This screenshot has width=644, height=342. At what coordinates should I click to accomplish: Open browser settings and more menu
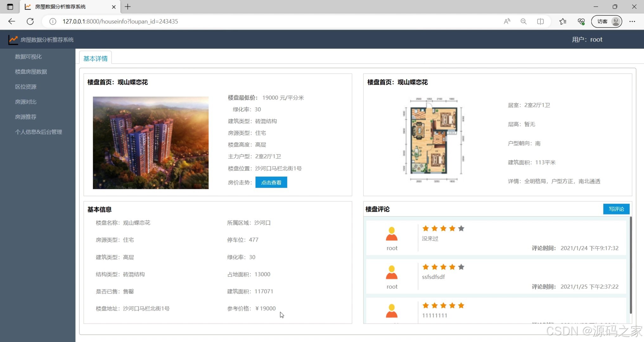click(632, 22)
